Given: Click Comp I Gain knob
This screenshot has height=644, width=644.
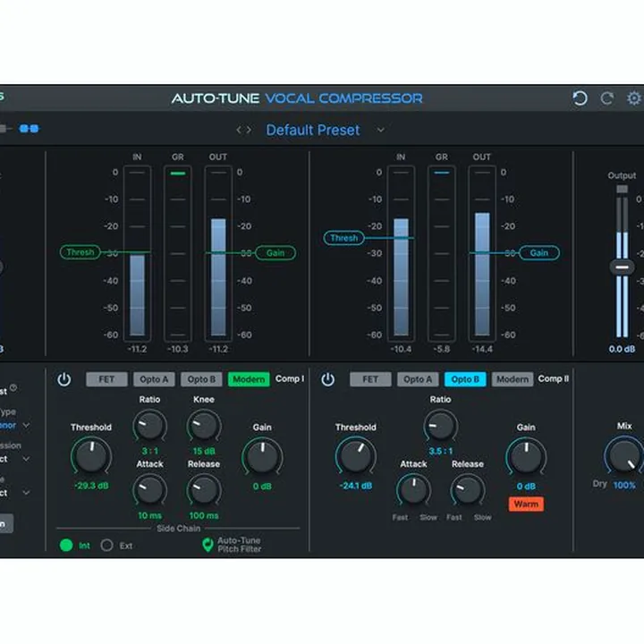Looking at the screenshot, I should 262,456.
